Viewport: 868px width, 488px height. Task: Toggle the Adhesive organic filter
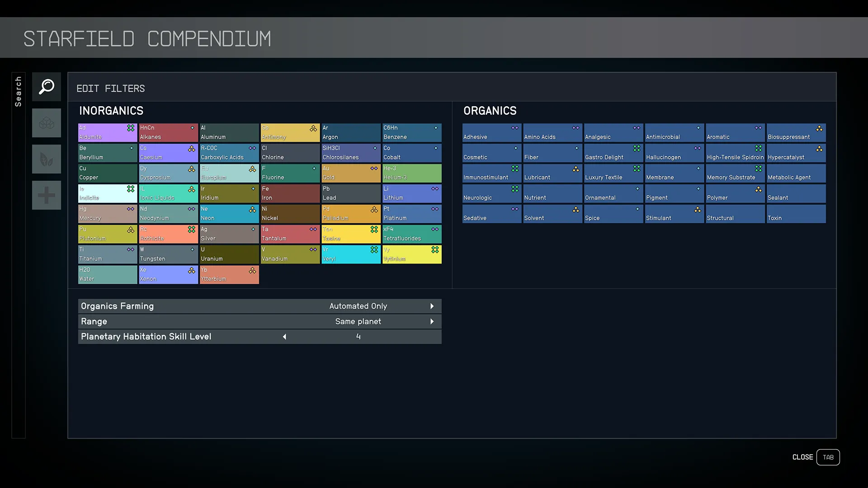(x=492, y=133)
